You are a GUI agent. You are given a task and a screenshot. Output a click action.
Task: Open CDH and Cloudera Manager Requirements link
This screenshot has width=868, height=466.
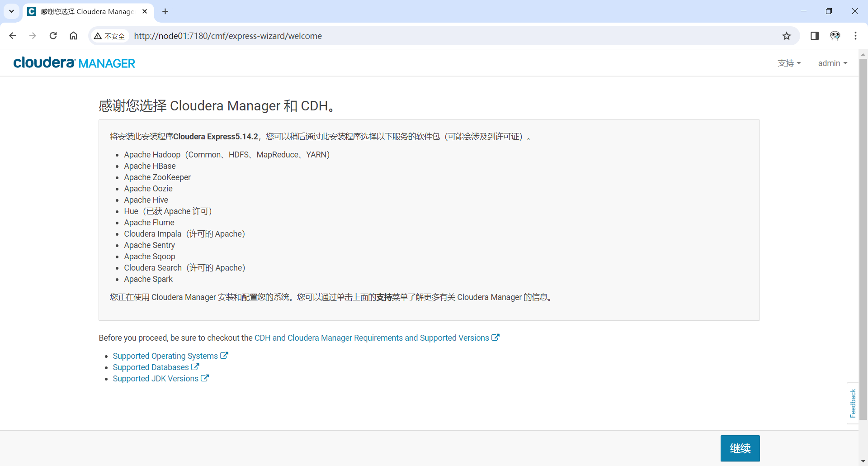click(x=377, y=338)
